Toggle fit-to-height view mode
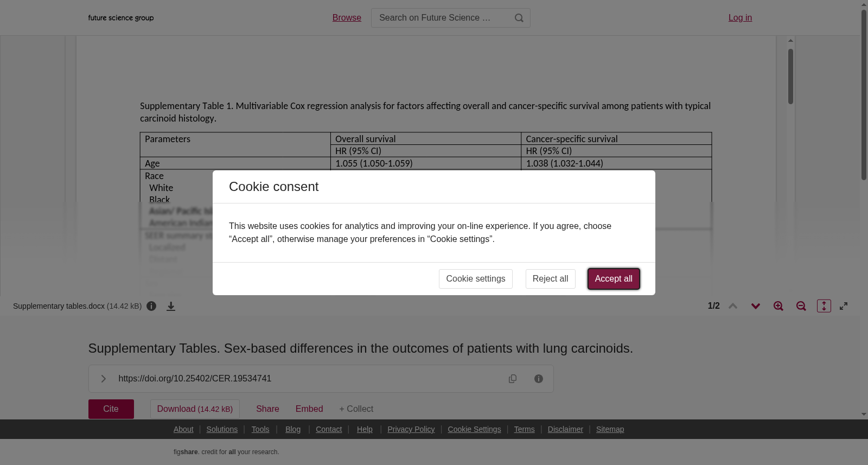Image resolution: width=868 pixels, height=465 pixels. [824, 306]
